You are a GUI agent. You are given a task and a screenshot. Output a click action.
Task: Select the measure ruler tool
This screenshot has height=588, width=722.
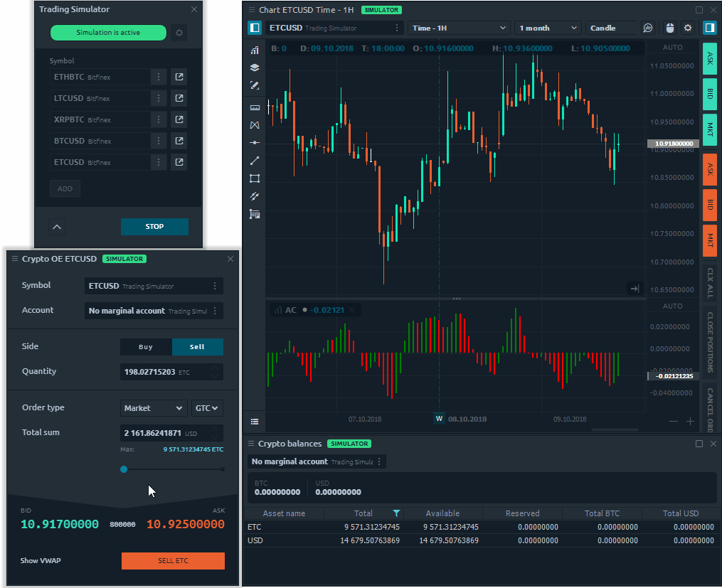pyautogui.click(x=254, y=107)
